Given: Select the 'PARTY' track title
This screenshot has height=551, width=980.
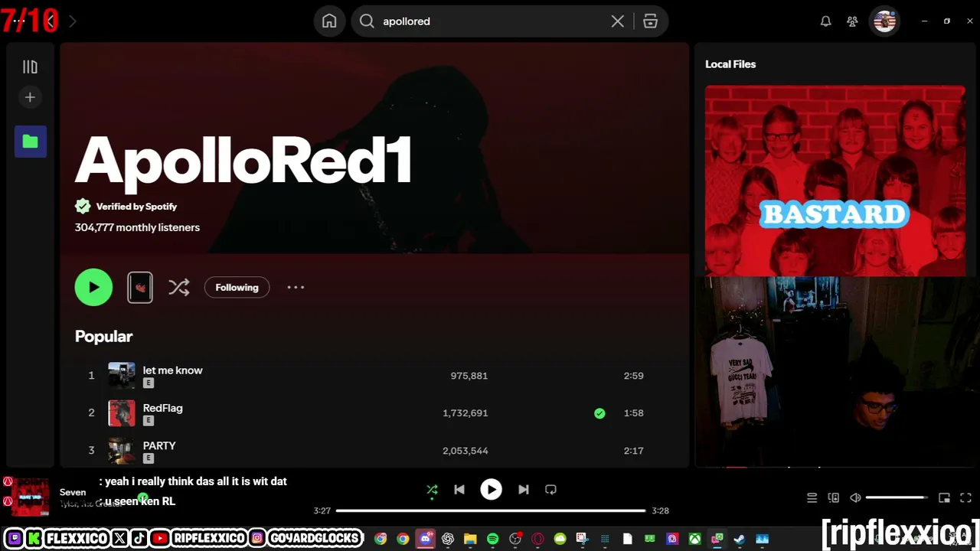Looking at the screenshot, I should [x=159, y=445].
